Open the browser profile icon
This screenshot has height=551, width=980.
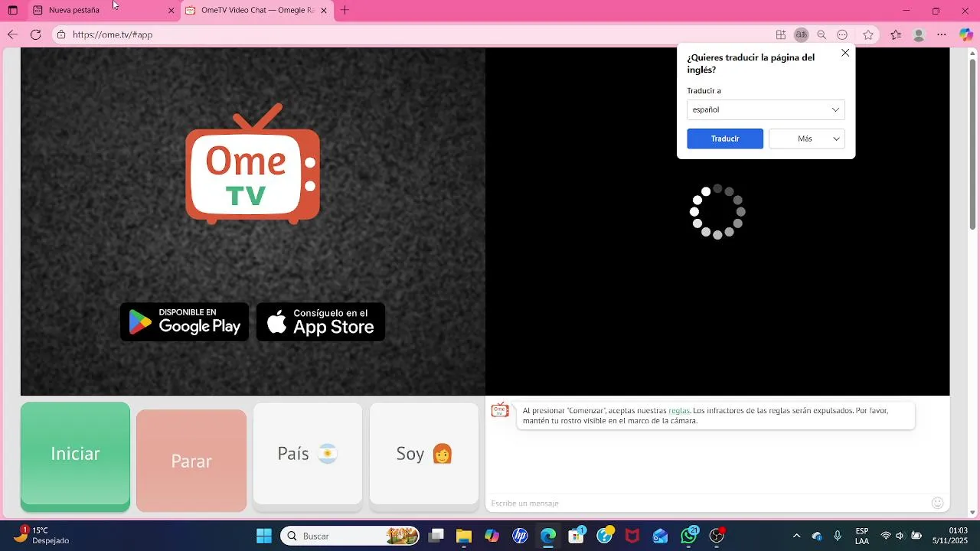(919, 34)
